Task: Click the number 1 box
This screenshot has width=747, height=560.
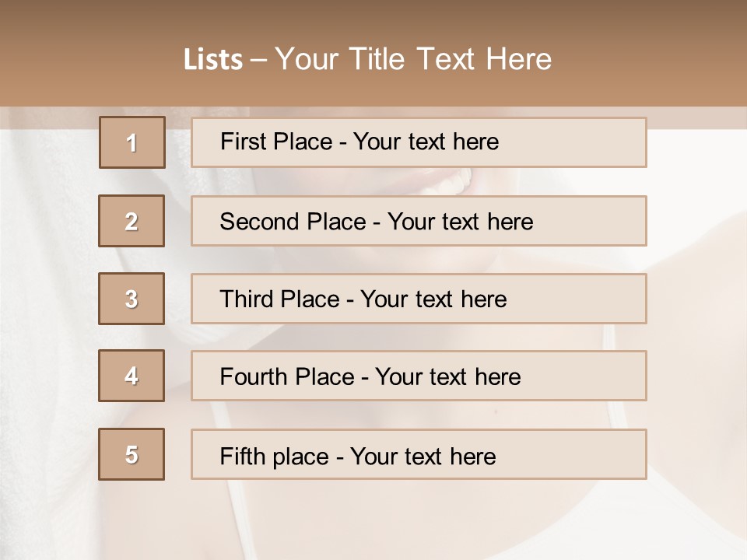Action: [132, 142]
